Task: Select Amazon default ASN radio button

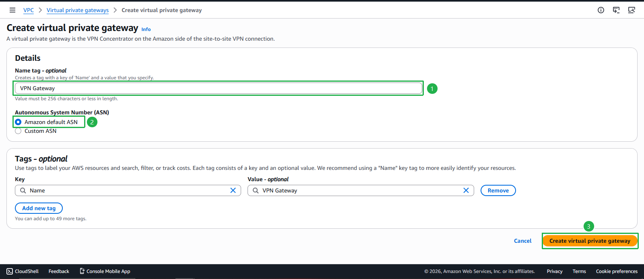Action: pos(18,122)
